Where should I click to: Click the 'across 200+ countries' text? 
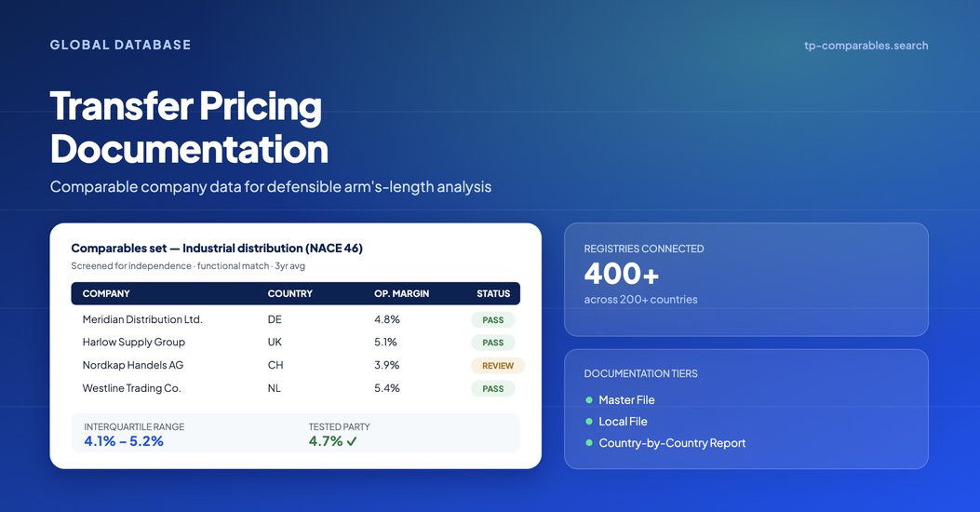click(640, 300)
